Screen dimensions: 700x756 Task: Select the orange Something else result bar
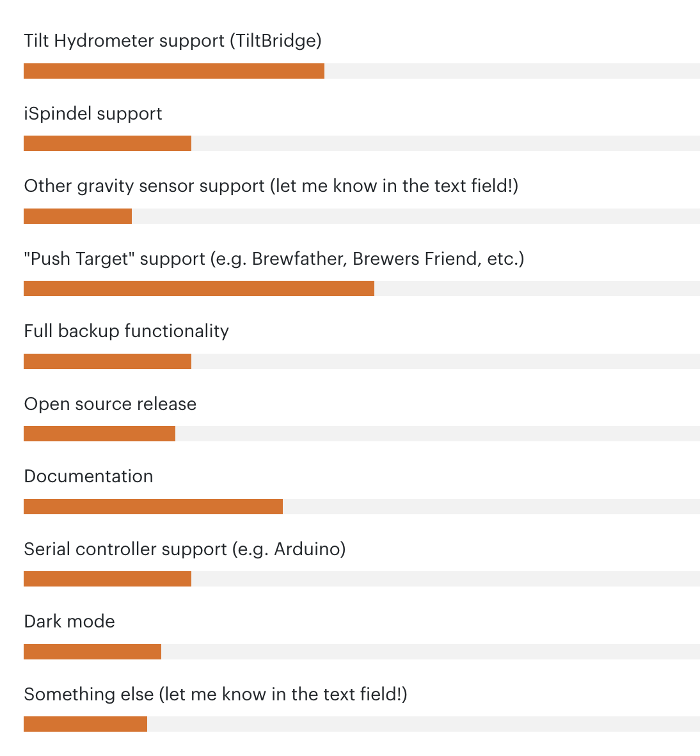(85, 723)
